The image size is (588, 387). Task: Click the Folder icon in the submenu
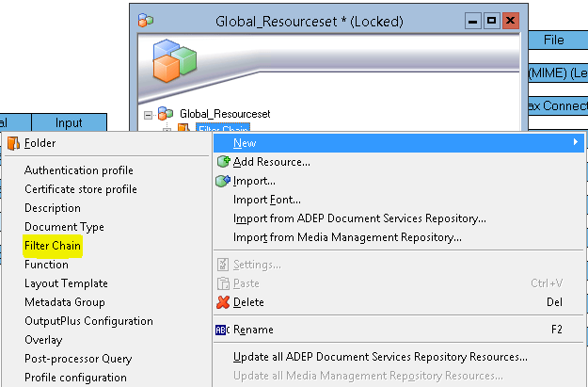(13, 143)
